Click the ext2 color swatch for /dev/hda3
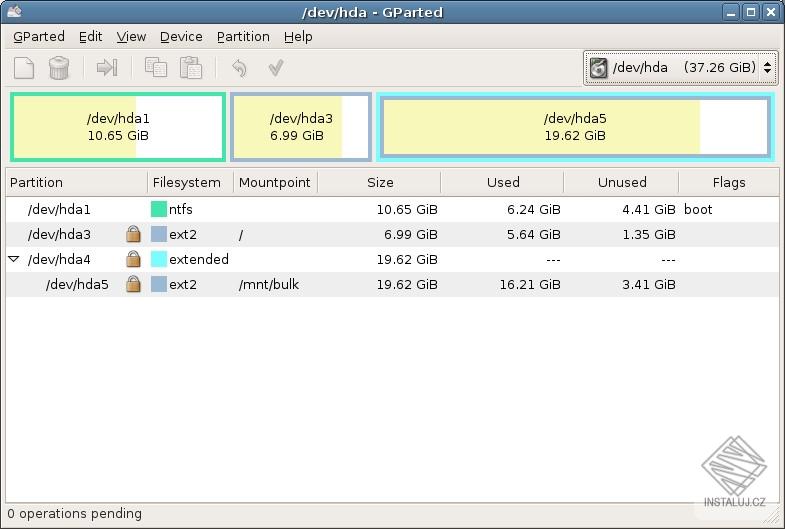 pos(159,234)
